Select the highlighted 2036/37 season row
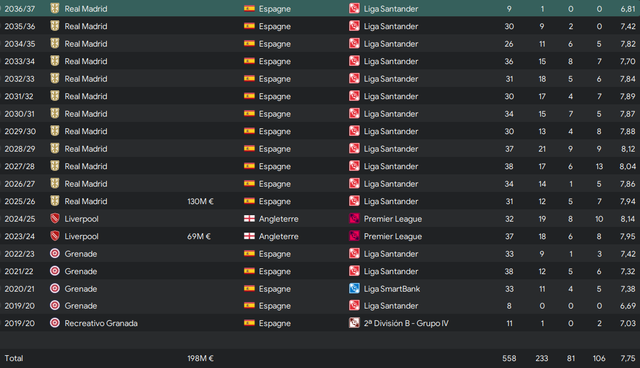640x368 pixels. click(320, 8)
